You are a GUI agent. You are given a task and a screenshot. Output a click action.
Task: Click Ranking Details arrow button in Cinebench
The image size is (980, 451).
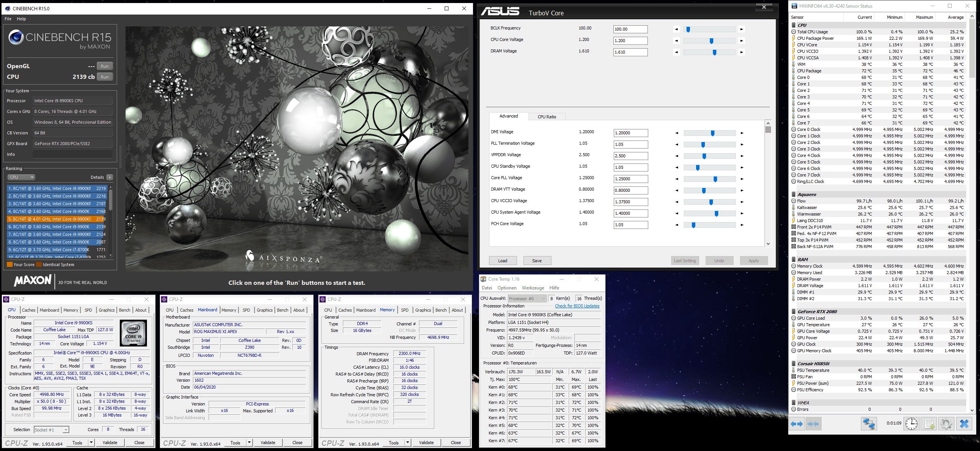[x=110, y=177]
